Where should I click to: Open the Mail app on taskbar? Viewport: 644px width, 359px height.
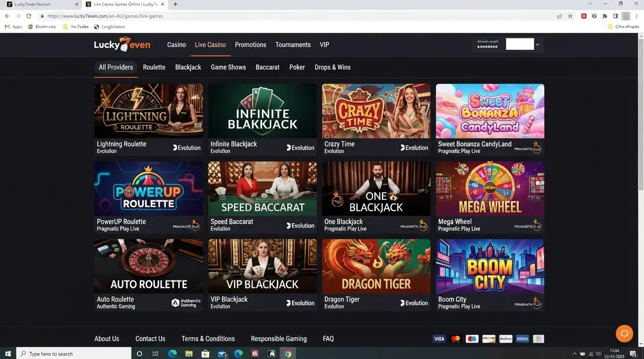222,354
